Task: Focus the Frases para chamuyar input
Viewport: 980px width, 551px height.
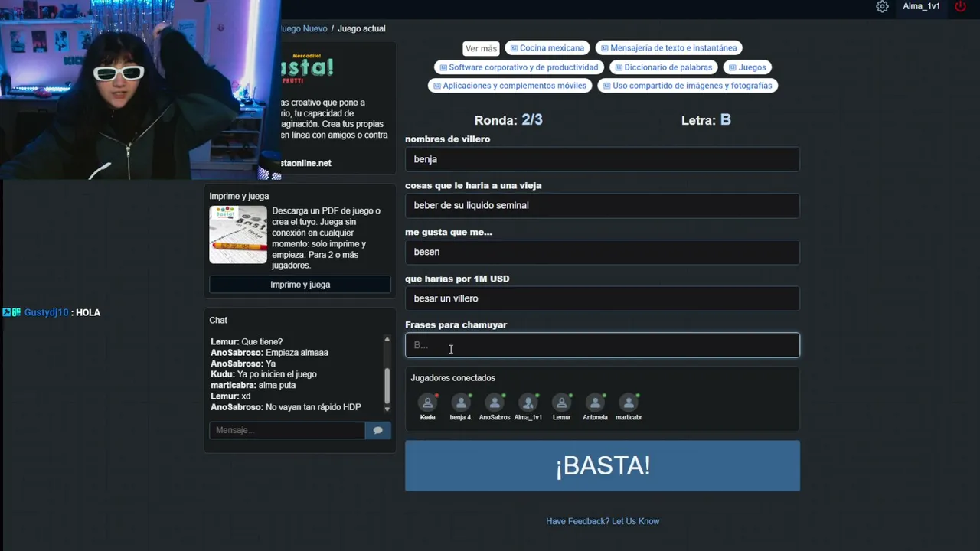Action: [603, 345]
